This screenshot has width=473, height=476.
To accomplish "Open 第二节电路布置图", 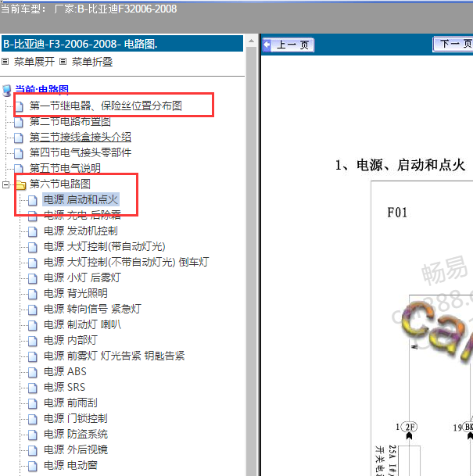I will (x=70, y=121).
